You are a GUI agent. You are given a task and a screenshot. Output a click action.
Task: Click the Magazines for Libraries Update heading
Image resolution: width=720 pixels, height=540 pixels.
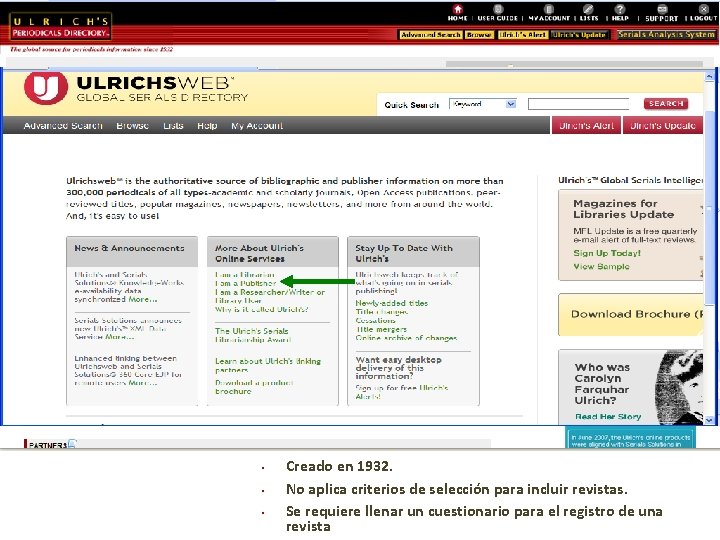624,209
